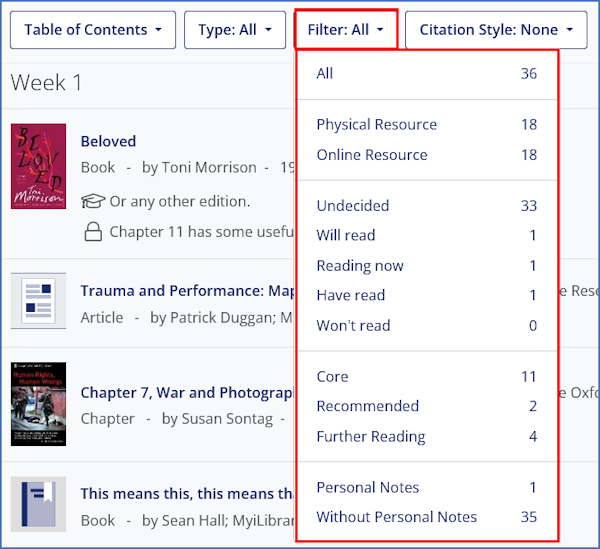
Task: Select the Physical Resource filter option
Action: click(x=376, y=125)
